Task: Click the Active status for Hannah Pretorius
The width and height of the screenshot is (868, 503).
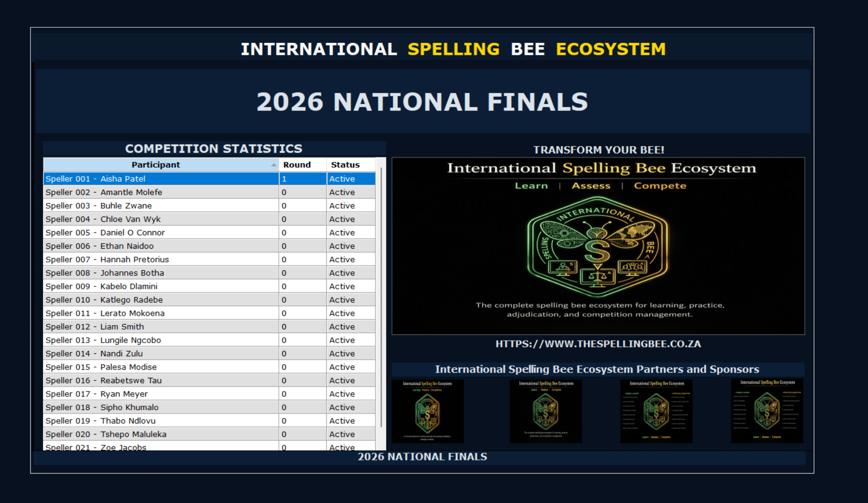Action: click(351, 260)
